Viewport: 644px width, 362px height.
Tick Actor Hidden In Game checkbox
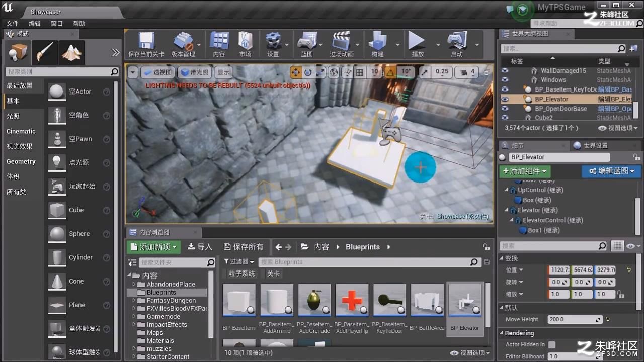click(x=552, y=345)
